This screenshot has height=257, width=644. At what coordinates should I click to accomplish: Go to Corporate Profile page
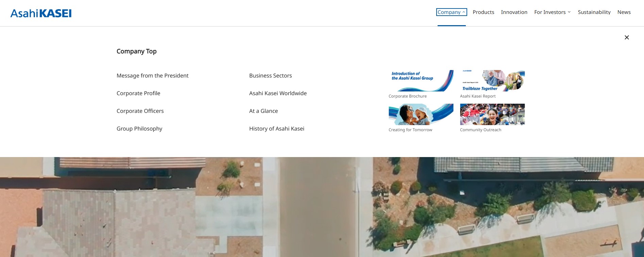click(x=138, y=93)
